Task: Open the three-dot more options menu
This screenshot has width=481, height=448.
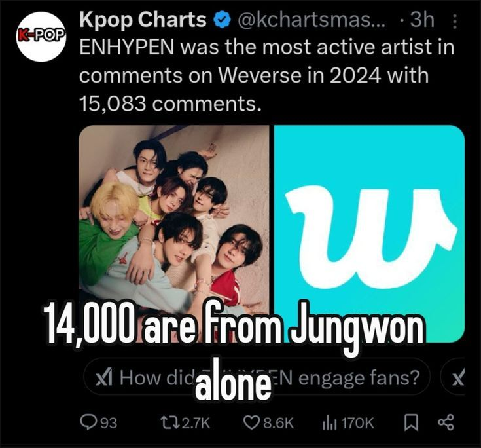Action: pos(455,22)
